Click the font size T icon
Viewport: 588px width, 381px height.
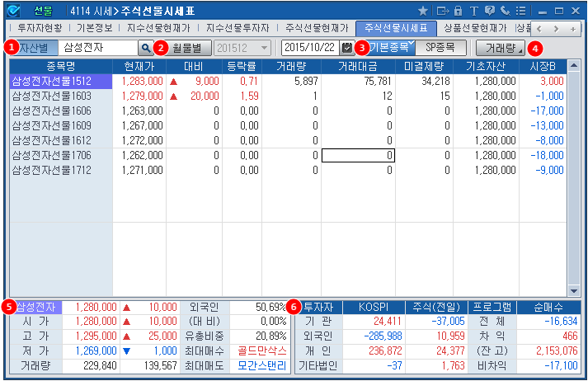click(x=473, y=11)
